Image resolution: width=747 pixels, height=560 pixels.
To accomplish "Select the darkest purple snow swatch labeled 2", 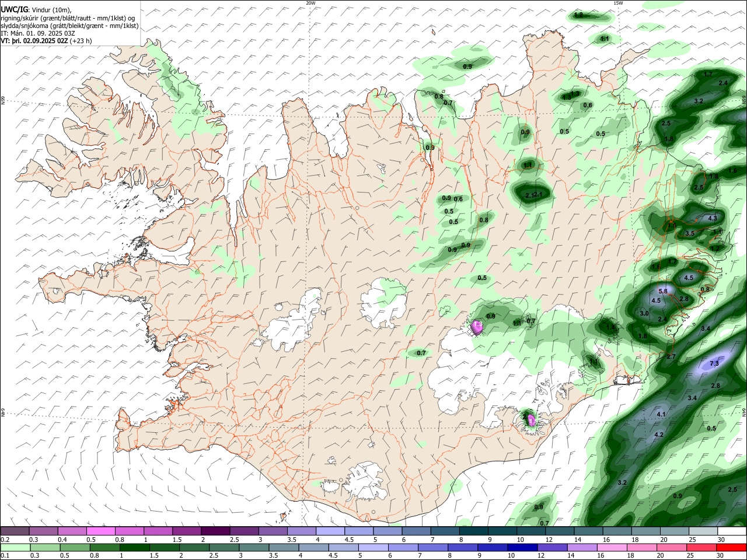I will coord(215,531).
